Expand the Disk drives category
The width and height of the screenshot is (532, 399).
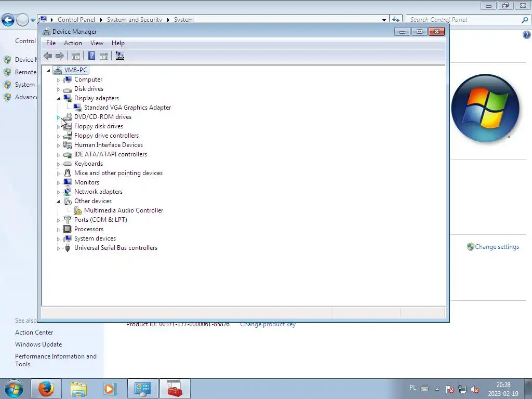coord(58,89)
